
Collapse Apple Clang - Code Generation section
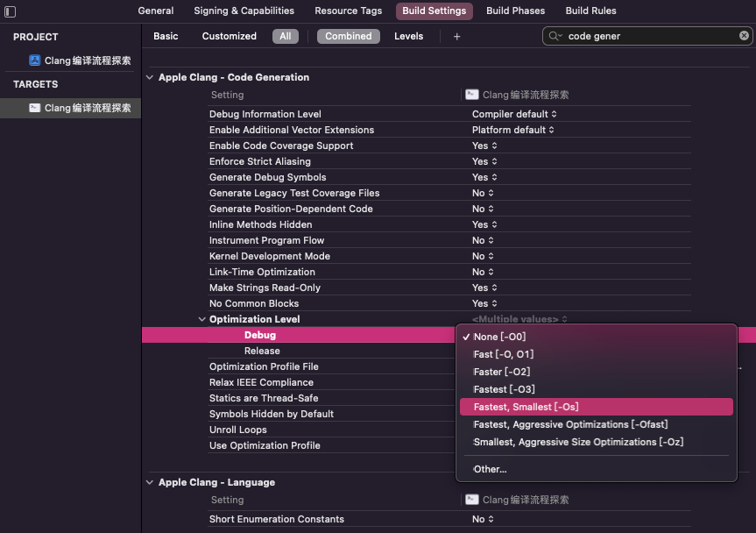pos(150,77)
